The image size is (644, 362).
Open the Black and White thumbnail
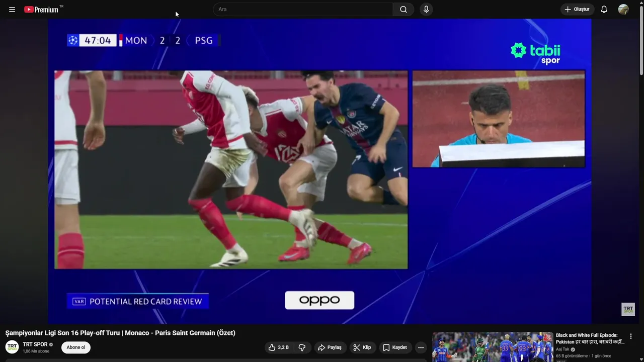493,347
